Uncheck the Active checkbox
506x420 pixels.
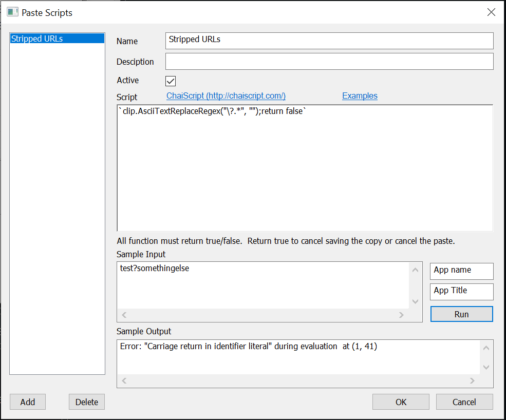(171, 81)
